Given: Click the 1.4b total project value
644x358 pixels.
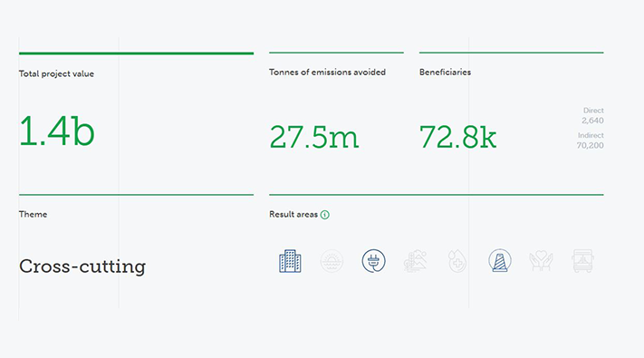Looking at the screenshot, I should point(57,131).
